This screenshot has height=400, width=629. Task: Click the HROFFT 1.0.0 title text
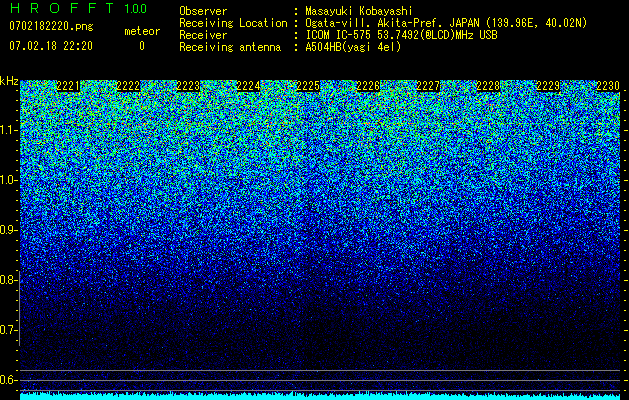[78, 8]
